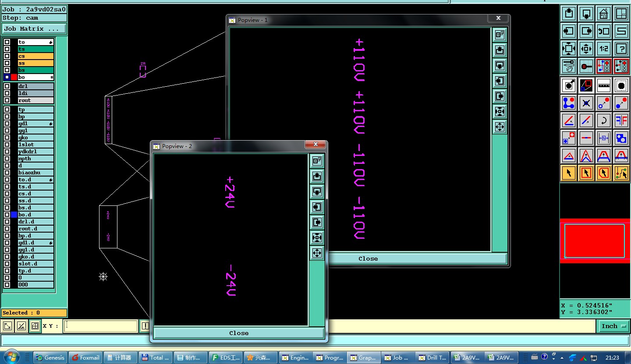Pan view right in main toolbar

(x=586, y=31)
